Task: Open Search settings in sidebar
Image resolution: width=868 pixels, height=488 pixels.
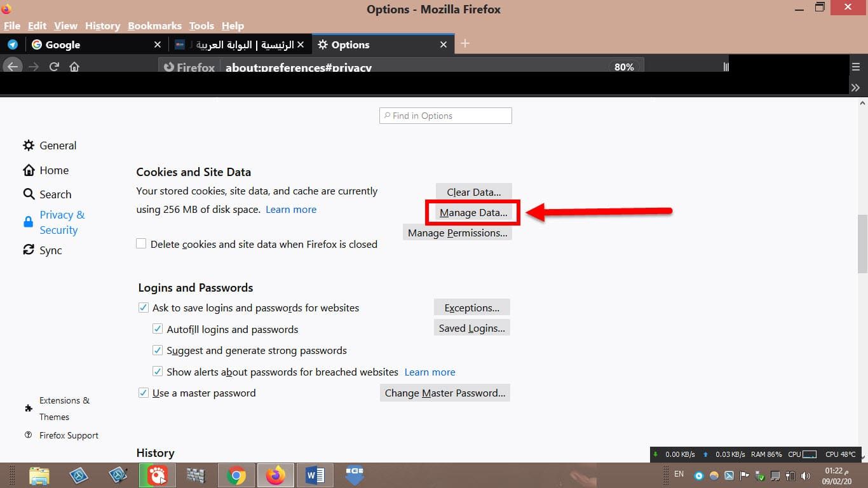Action: point(47,194)
